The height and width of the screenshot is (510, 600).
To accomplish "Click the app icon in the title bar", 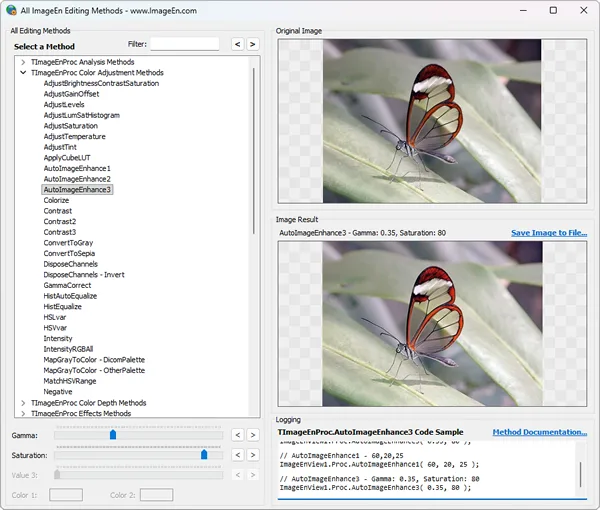I will click(x=10, y=9).
